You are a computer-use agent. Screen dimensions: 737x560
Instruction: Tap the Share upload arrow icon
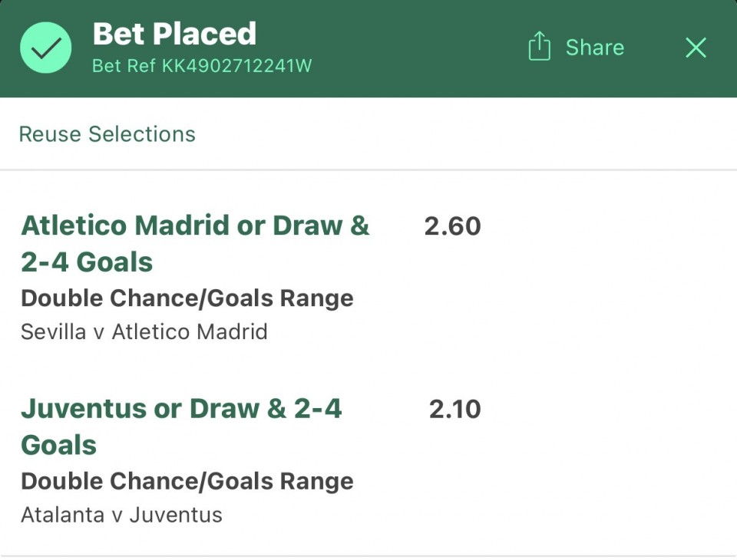tap(540, 48)
